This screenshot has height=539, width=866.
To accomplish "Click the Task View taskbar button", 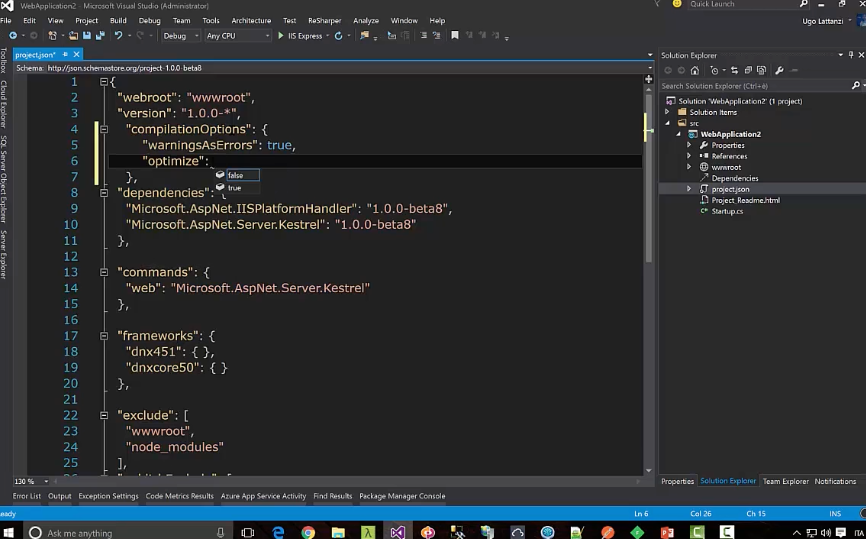I will [x=248, y=532].
